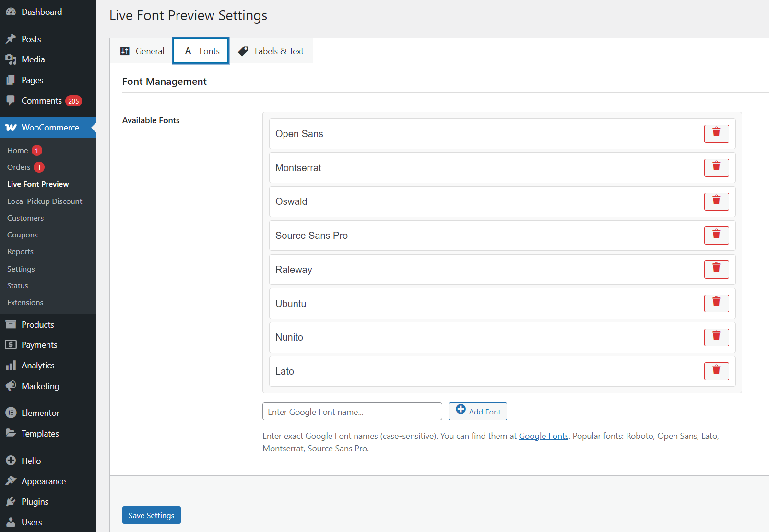The image size is (769, 532).
Task: Remove Lato from available fonts
Action: (x=716, y=371)
